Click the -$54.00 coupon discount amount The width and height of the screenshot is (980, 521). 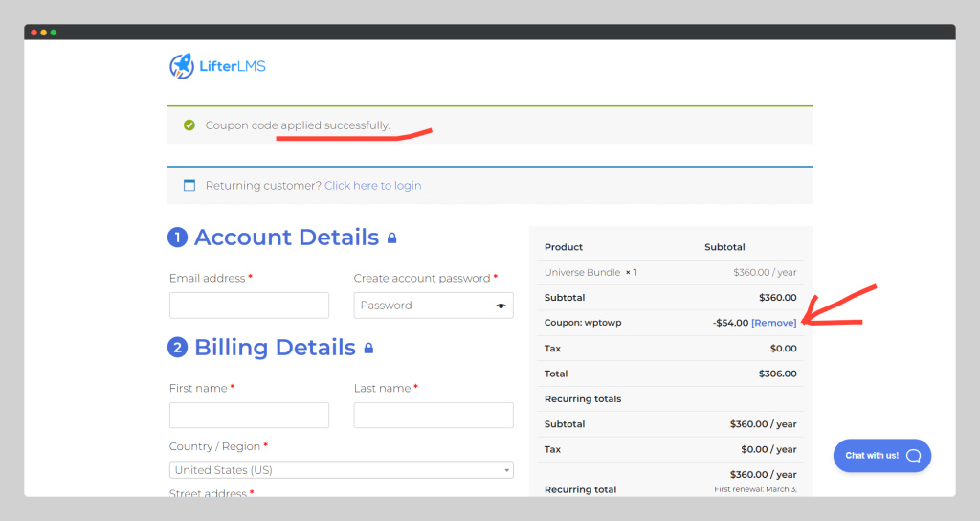pos(730,323)
